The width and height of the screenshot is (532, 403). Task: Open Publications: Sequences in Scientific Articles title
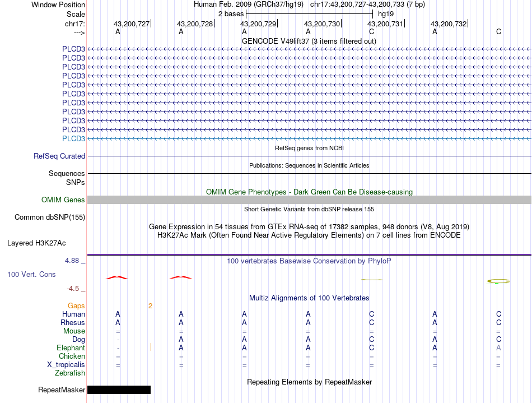(x=309, y=165)
